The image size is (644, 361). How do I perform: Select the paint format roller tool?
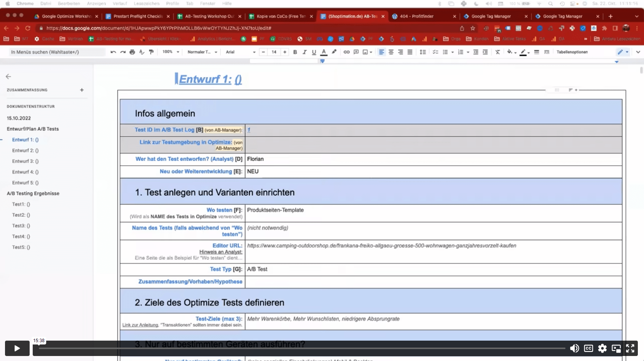click(x=151, y=52)
